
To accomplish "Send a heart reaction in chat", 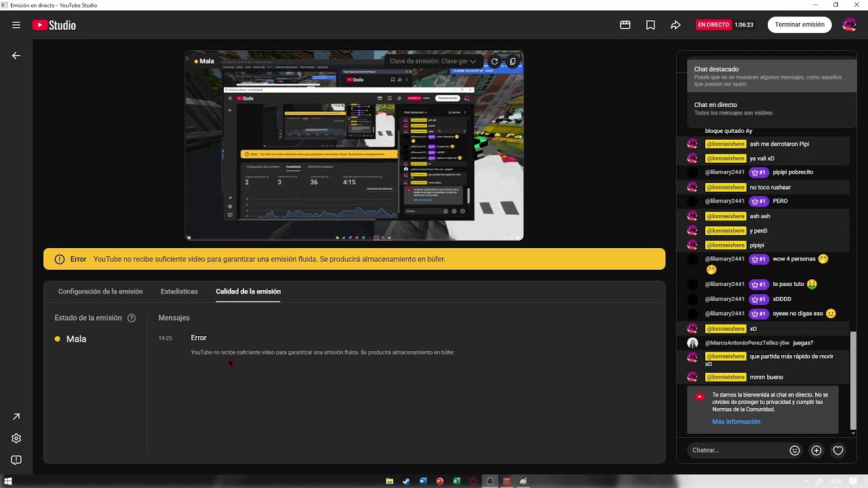I will [x=838, y=450].
